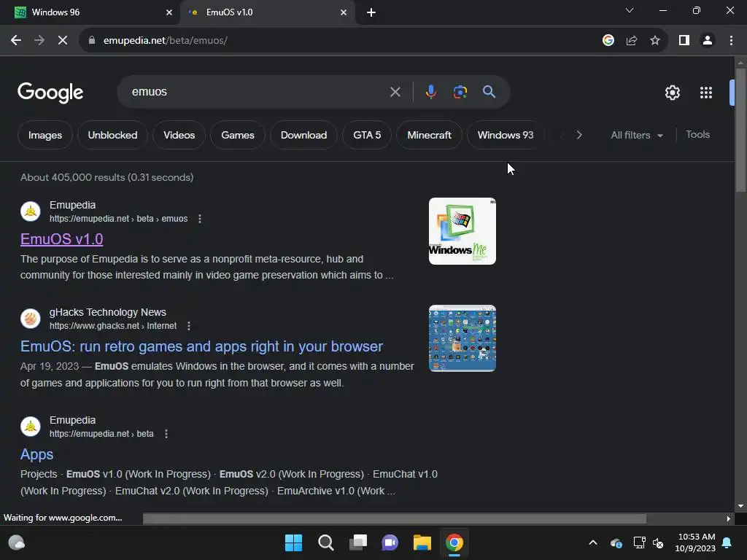The height and width of the screenshot is (560, 747).
Task: Open Chrome three-dot menu
Action: tap(731, 41)
